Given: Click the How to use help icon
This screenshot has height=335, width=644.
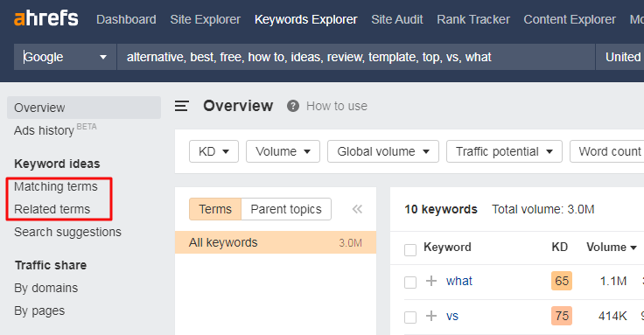Looking at the screenshot, I should pyautogui.click(x=293, y=106).
